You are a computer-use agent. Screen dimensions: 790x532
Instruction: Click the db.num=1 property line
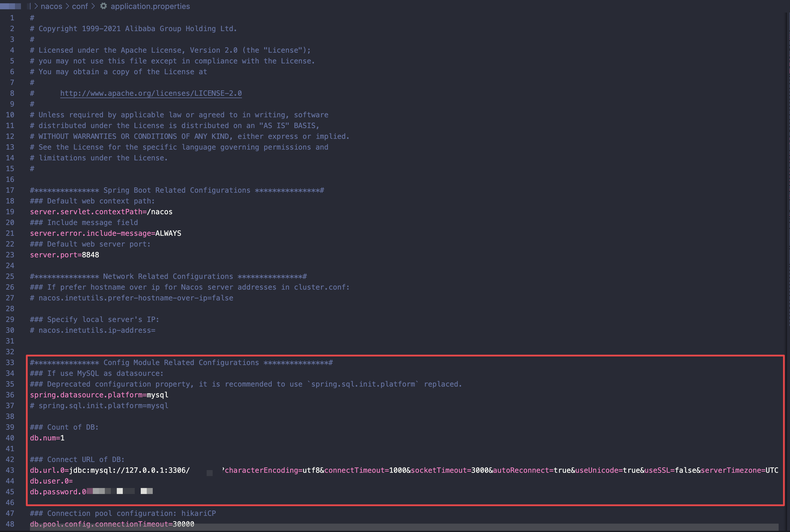pos(47,438)
